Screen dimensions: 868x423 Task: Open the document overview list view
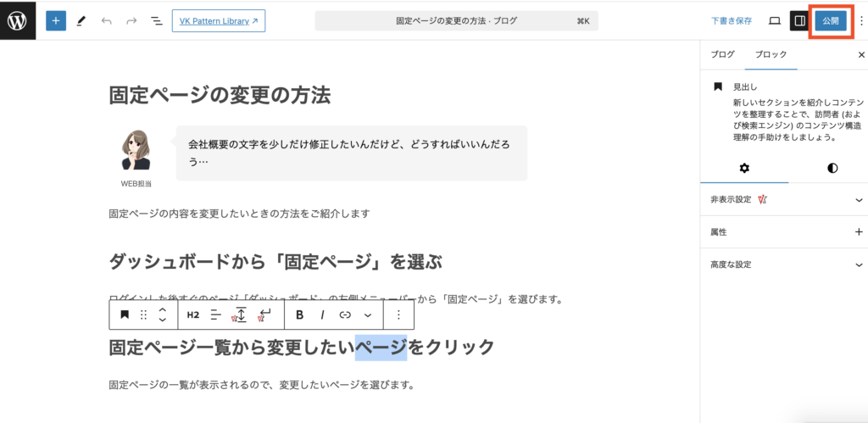pyautogui.click(x=156, y=20)
